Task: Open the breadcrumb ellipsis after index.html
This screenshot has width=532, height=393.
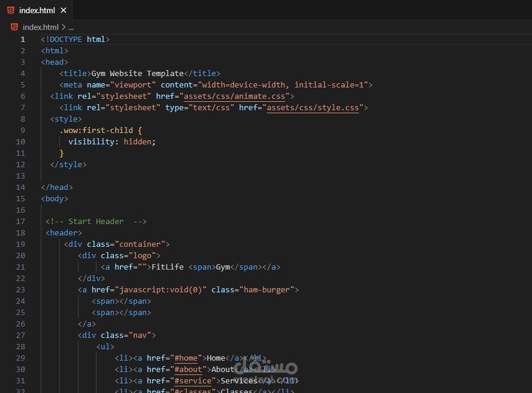Action: (x=71, y=27)
